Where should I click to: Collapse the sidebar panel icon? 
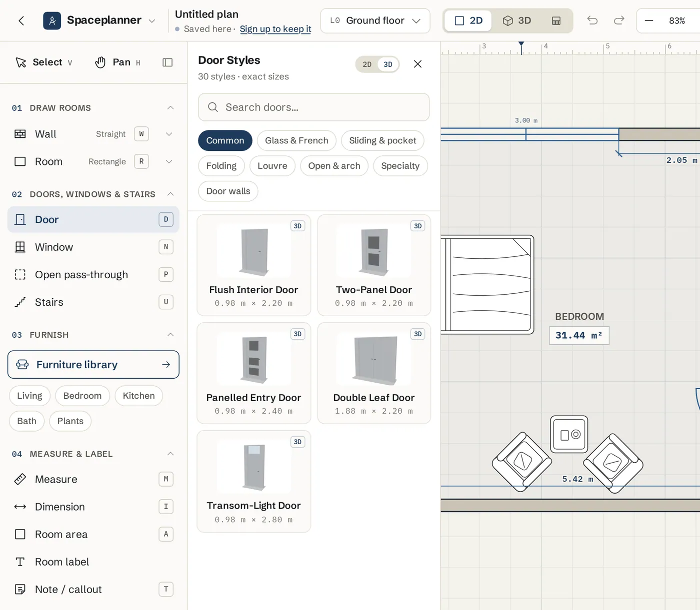tap(167, 62)
